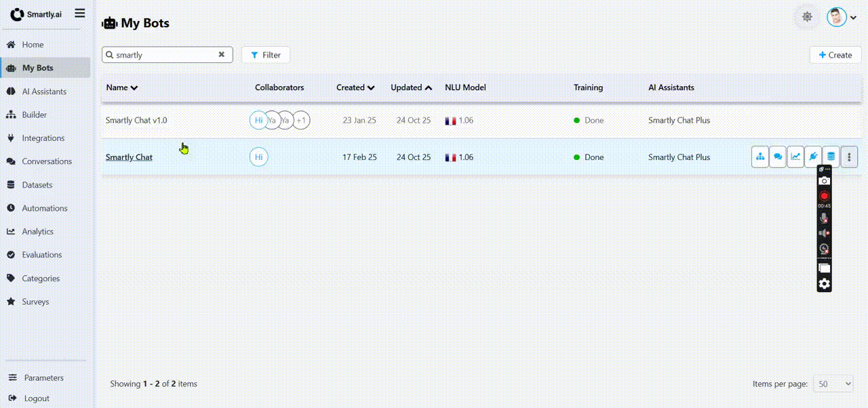Image resolution: width=868 pixels, height=408 pixels.
Task: Click the 'Showing 1 - 2 of 2 items' text
Action: pos(154,384)
